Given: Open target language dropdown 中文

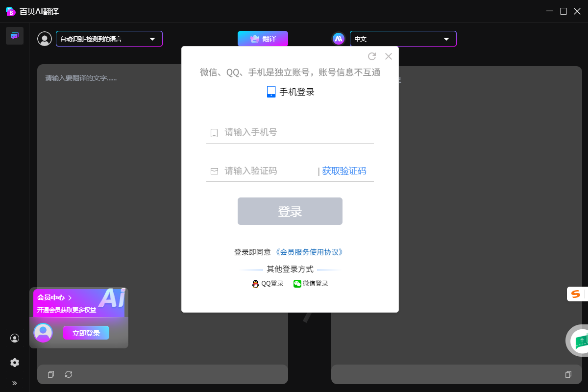Looking at the screenshot, I should click(x=403, y=39).
